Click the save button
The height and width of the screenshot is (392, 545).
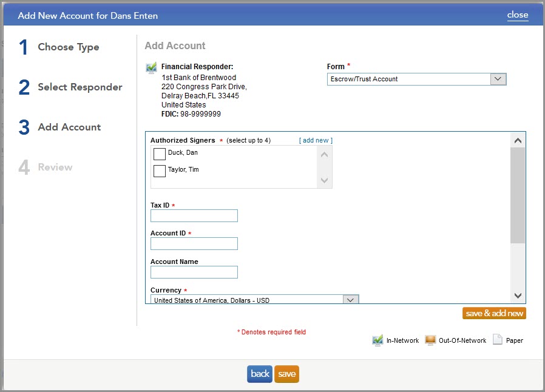[x=286, y=374]
